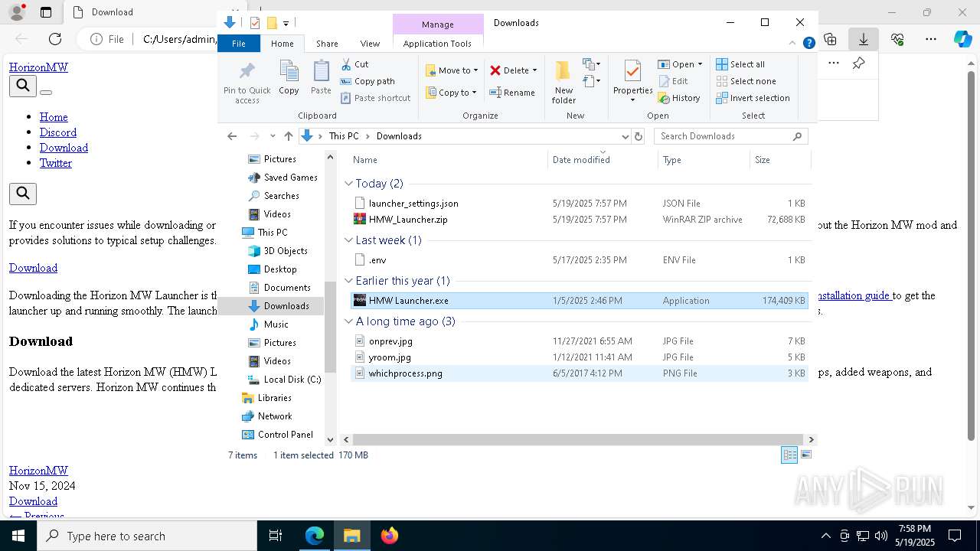The height and width of the screenshot is (551, 980).
Task: Click the Edge downloads toolbar icon
Action: tap(864, 39)
